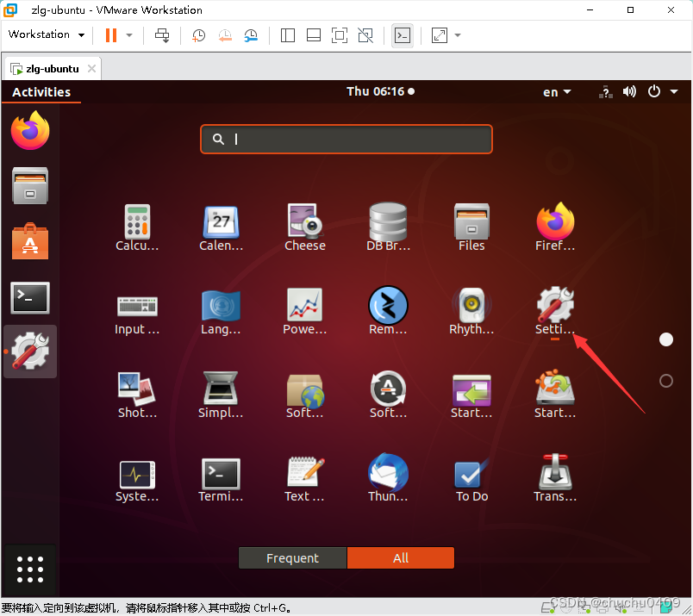Click Settings icon in the dock
Screen dimensions: 693x616
30,352
